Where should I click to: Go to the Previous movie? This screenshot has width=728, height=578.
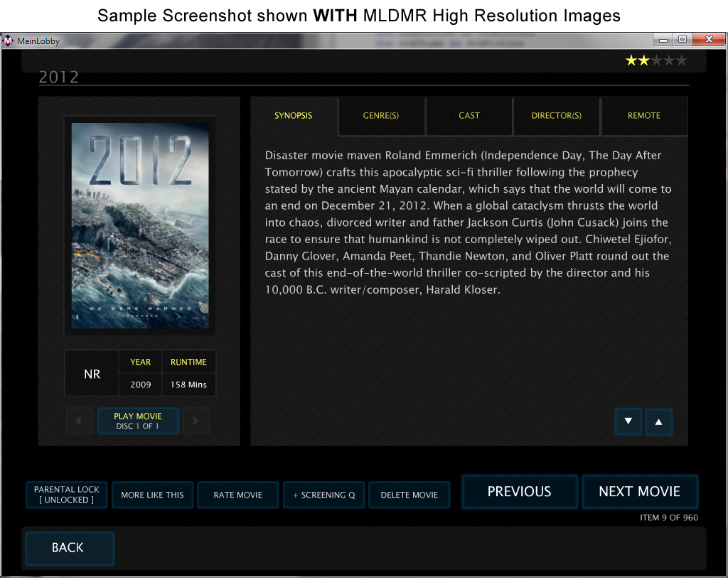(x=520, y=491)
